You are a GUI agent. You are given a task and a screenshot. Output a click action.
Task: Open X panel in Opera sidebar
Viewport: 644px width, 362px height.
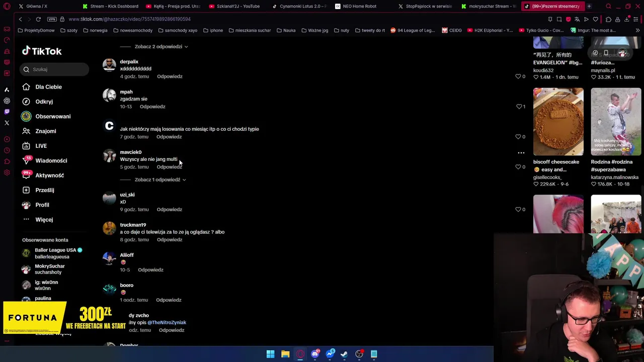point(7,123)
